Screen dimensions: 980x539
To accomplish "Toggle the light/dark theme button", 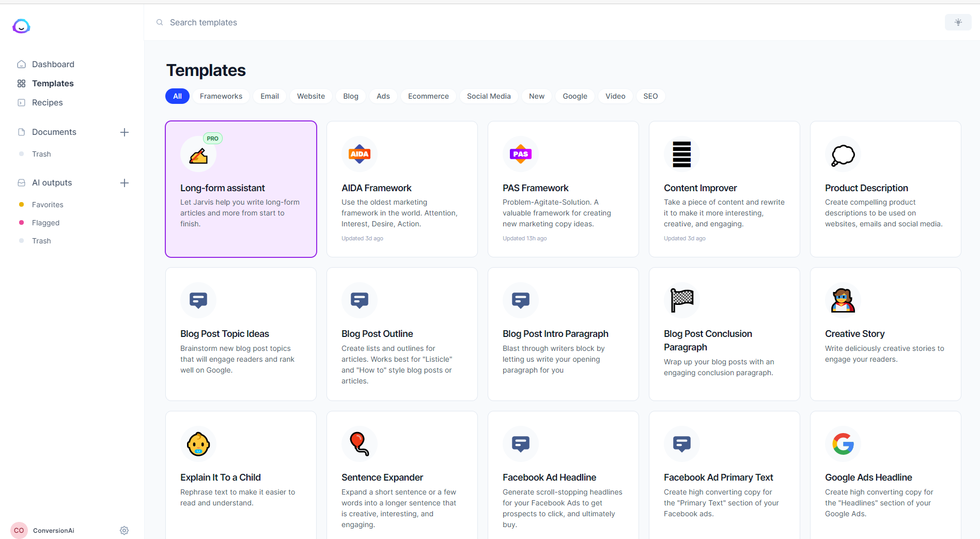I will pyautogui.click(x=958, y=22).
